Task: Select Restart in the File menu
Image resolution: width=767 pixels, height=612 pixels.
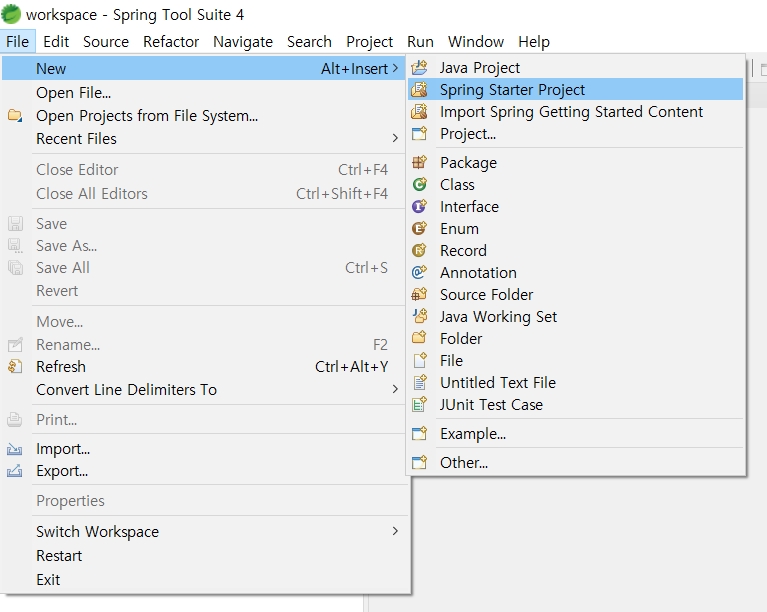Action: click(204, 556)
